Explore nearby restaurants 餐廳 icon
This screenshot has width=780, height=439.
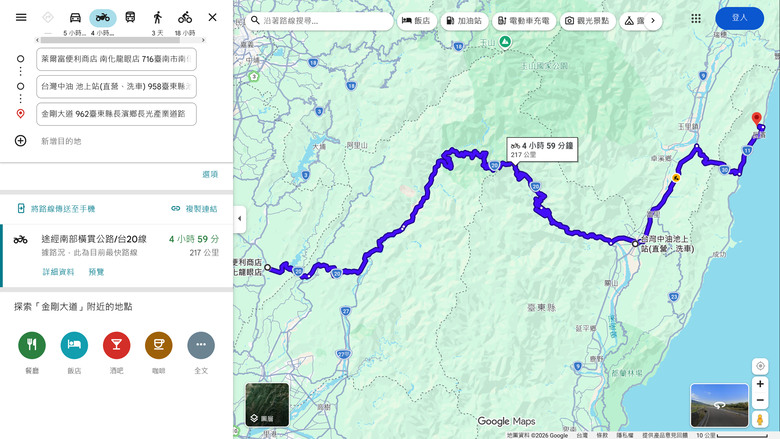click(32, 345)
